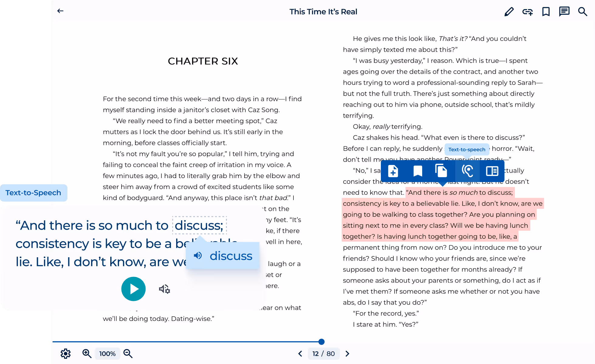The width and height of the screenshot is (595, 364).
Task: Open search in the book
Action: pos(583,12)
